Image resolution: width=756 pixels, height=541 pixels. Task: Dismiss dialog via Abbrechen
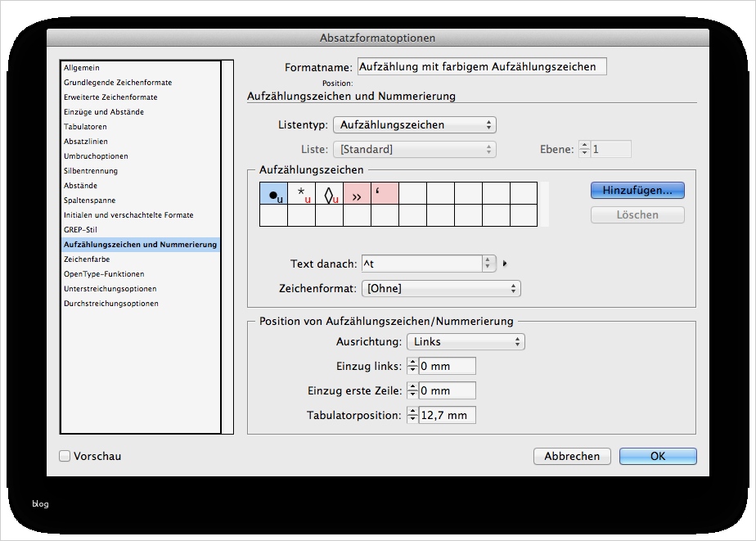pyautogui.click(x=572, y=456)
